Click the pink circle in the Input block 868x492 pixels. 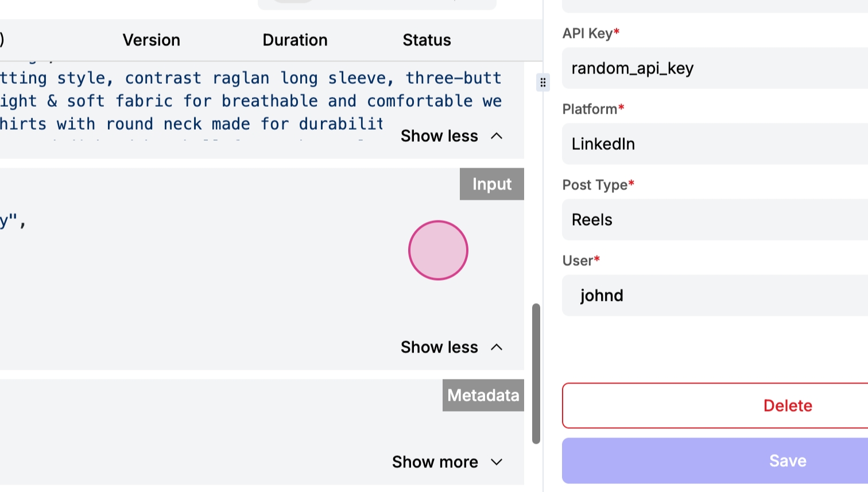[x=438, y=250]
